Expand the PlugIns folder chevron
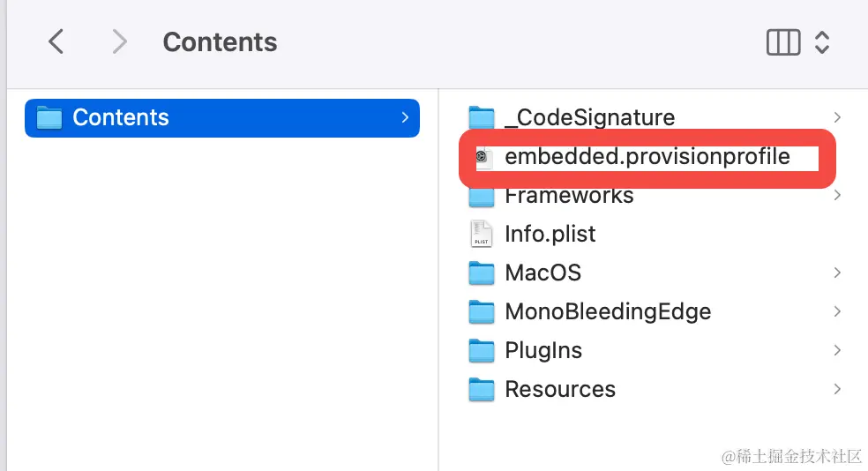 [836, 351]
